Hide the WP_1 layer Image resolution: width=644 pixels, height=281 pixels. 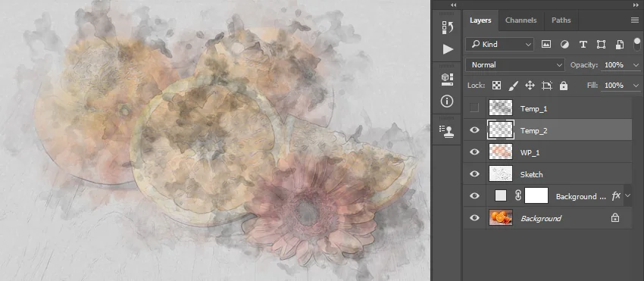[474, 152]
